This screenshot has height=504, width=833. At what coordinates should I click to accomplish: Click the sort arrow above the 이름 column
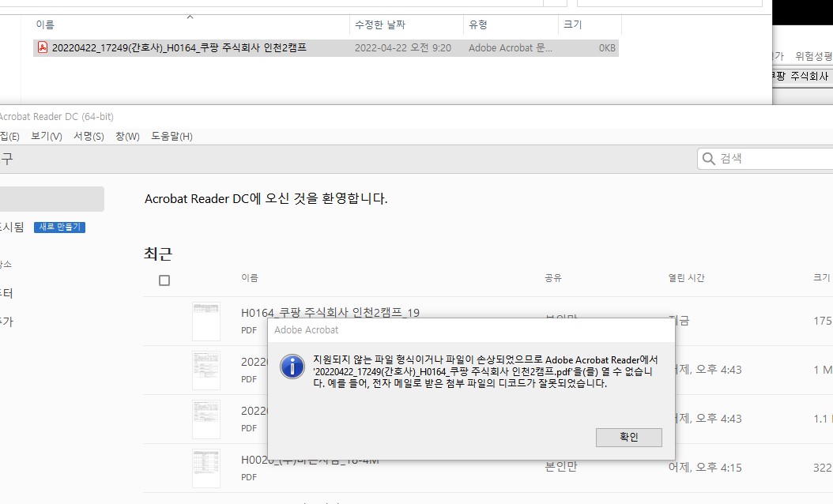190,17
